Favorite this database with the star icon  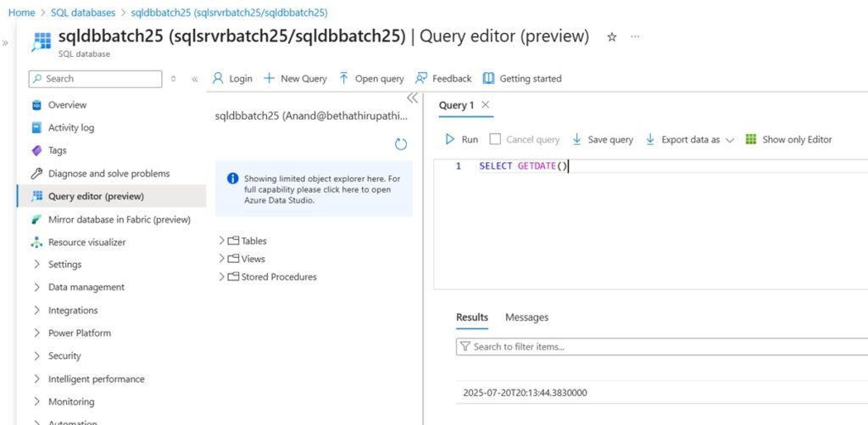(612, 37)
